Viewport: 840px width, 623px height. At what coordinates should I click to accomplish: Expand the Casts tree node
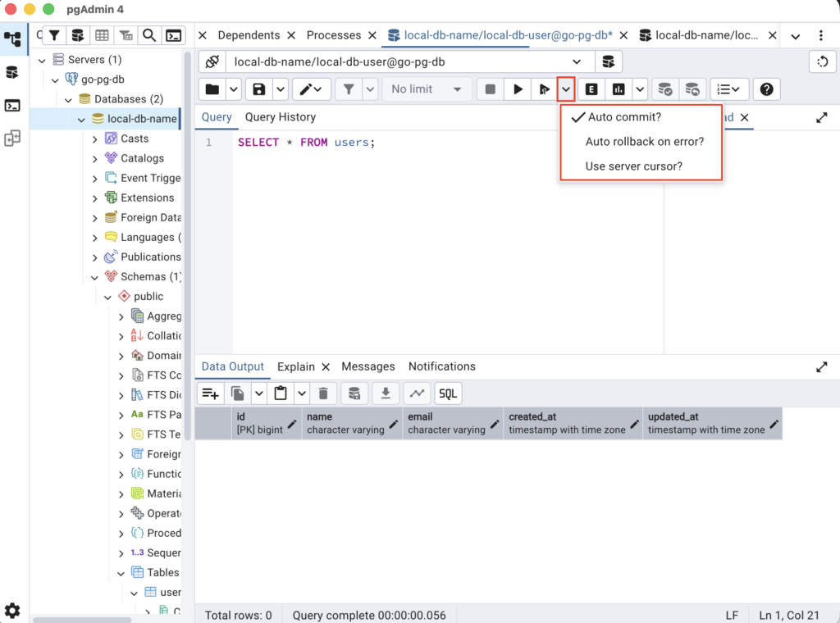pyautogui.click(x=95, y=139)
